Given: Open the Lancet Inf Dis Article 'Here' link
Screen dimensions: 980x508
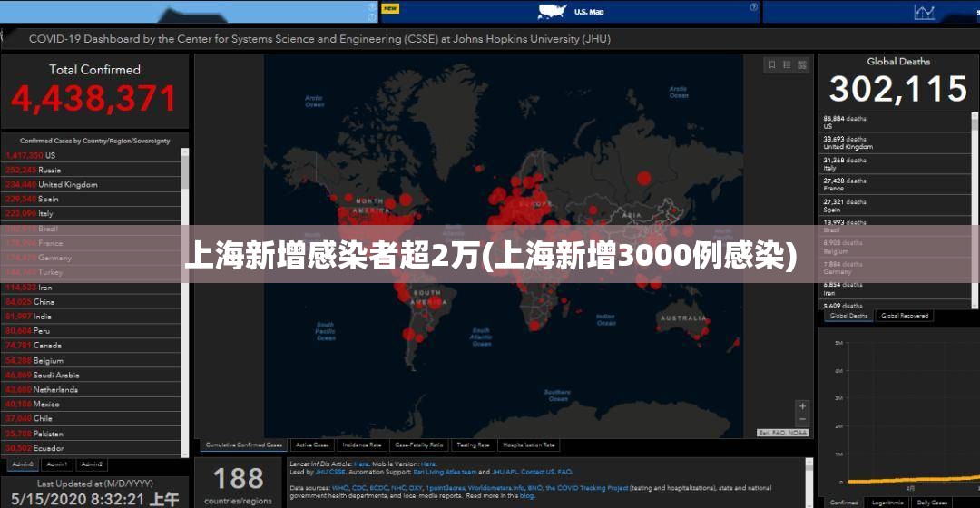Looking at the screenshot, I should [x=361, y=464].
